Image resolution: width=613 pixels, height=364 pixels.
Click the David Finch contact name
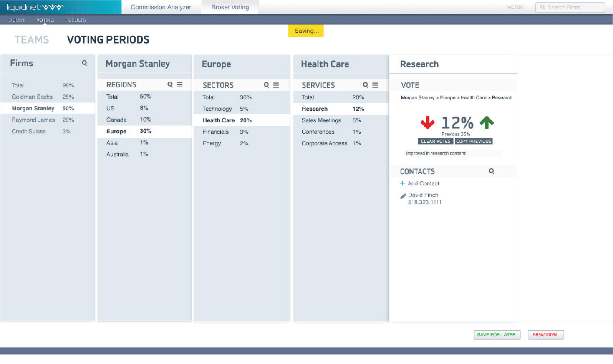(423, 195)
